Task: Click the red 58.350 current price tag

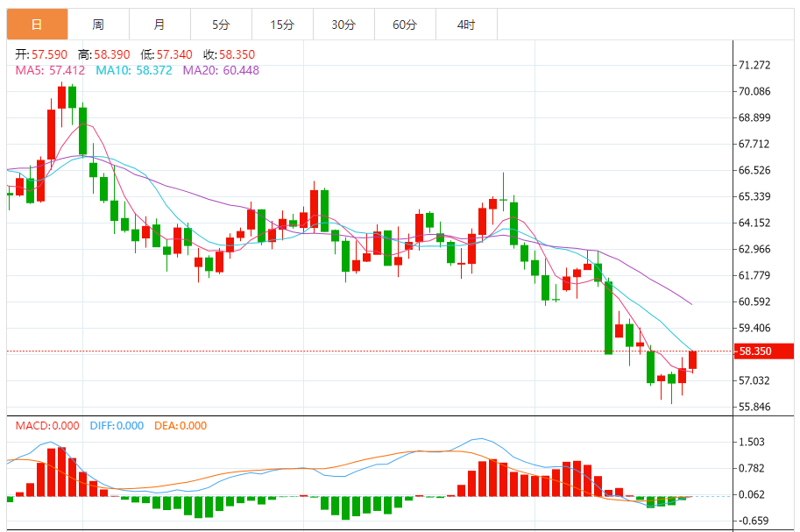Action: click(764, 351)
